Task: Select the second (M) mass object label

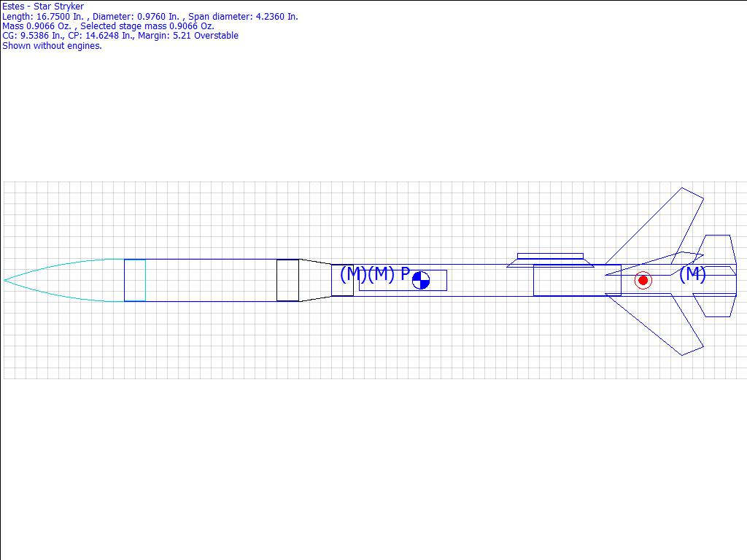Action: click(381, 274)
